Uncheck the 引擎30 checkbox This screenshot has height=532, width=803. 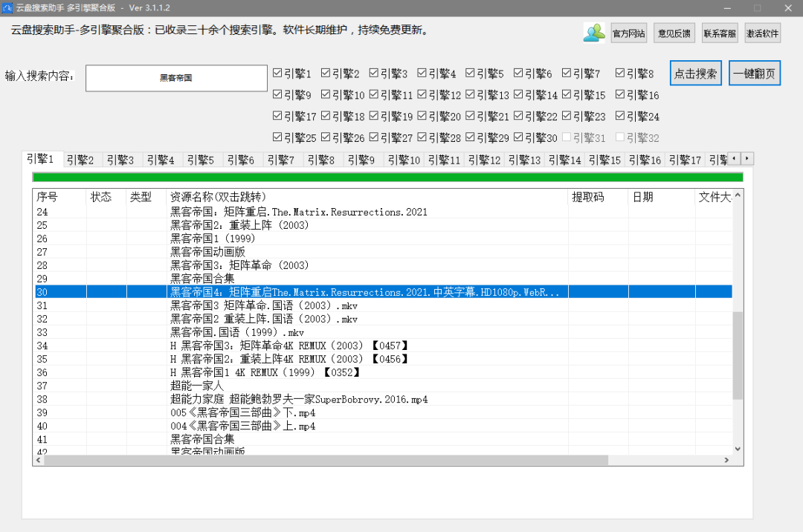(x=518, y=137)
